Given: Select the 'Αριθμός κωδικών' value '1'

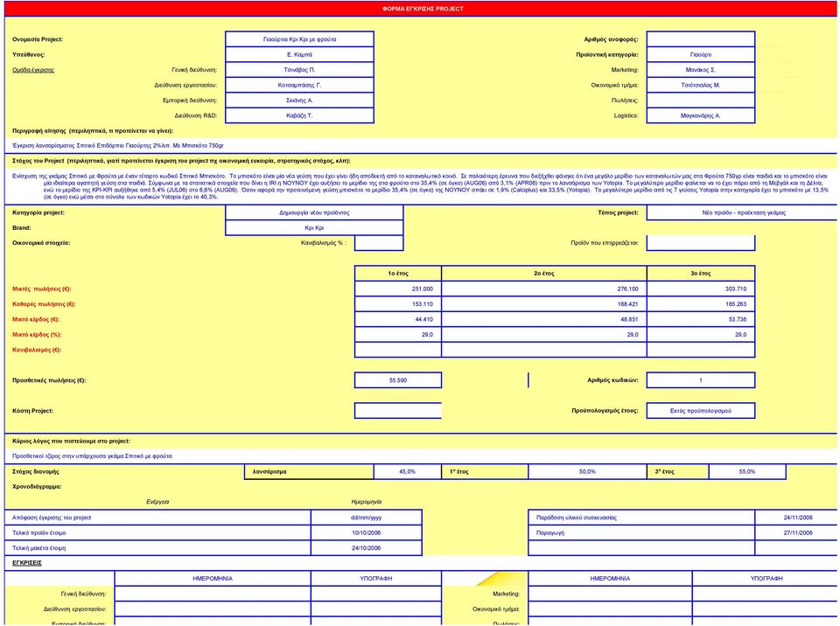Looking at the screenshot, I should [x=701, y=380].
